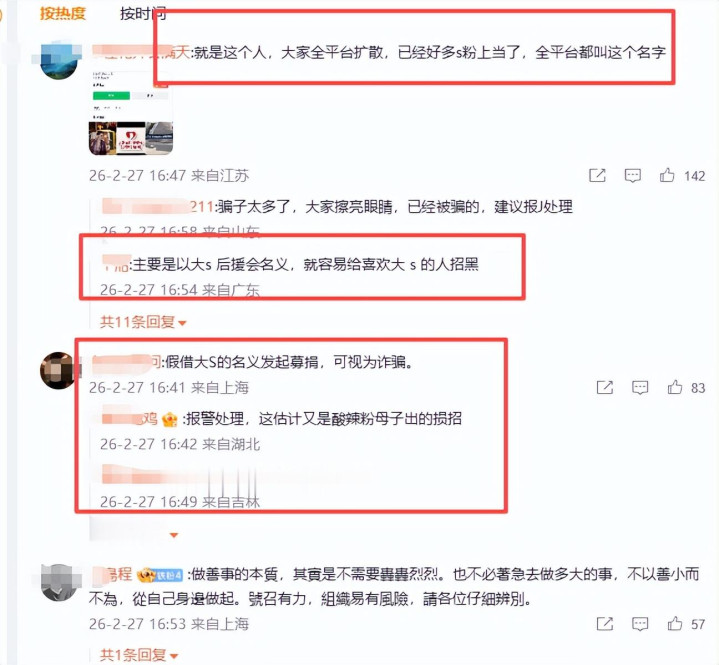Open the attached screenshot image in first comment
Screen dimensions: 719x665
[131, 113]
